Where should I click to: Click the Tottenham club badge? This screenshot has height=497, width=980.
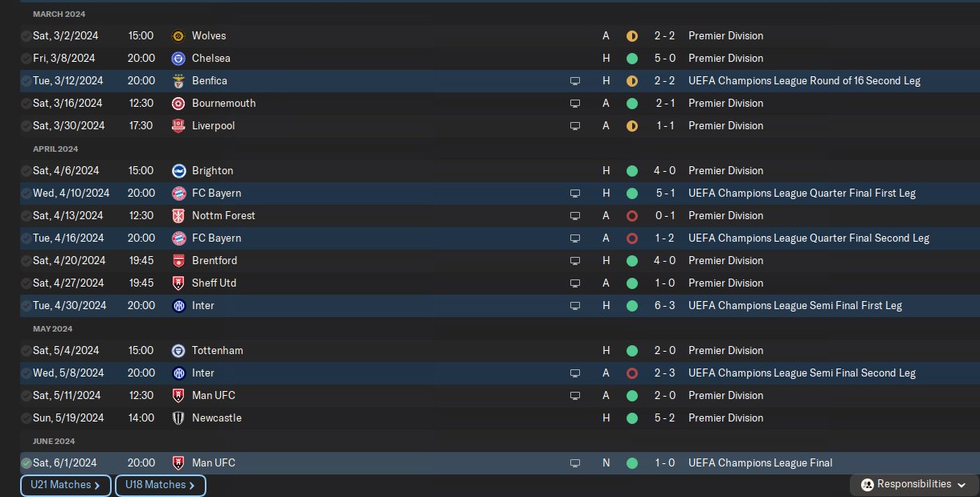178,351
